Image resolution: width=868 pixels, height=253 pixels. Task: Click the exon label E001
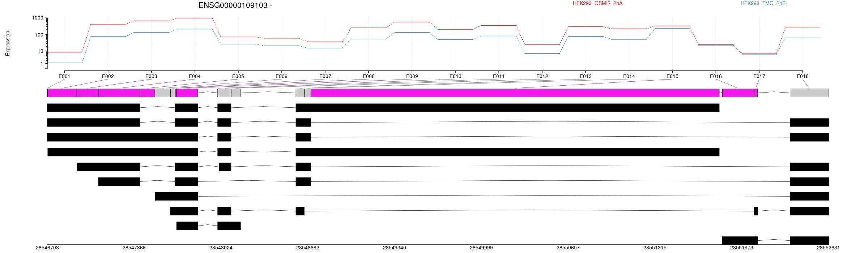pos(64,76)
